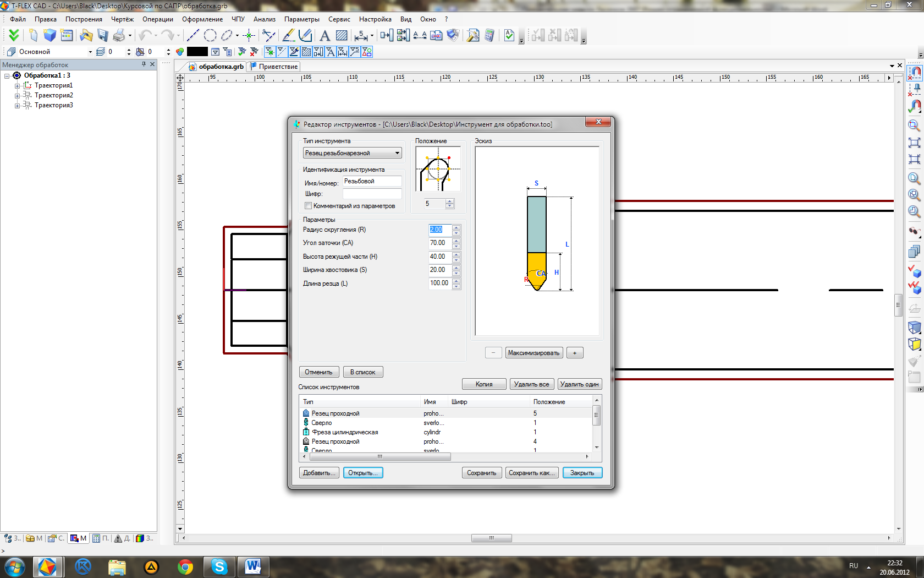Select the ellipse tool

(226, 35)
